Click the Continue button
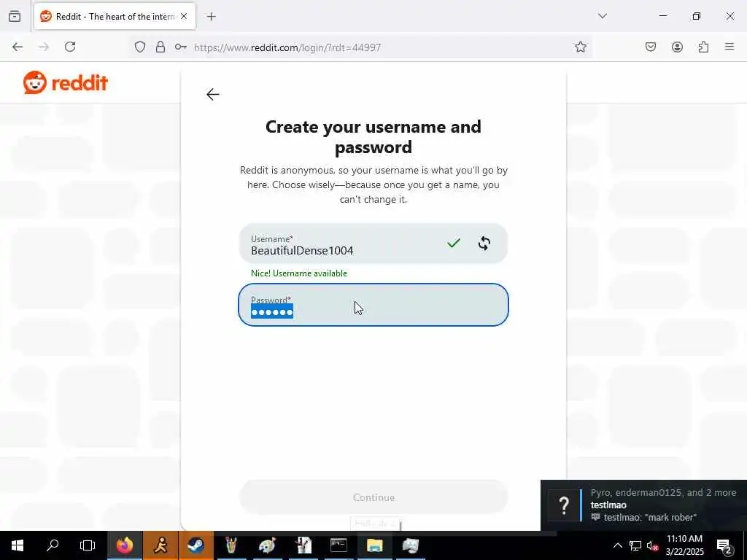This screenshot has height=560, width=747. click(373, 497)
